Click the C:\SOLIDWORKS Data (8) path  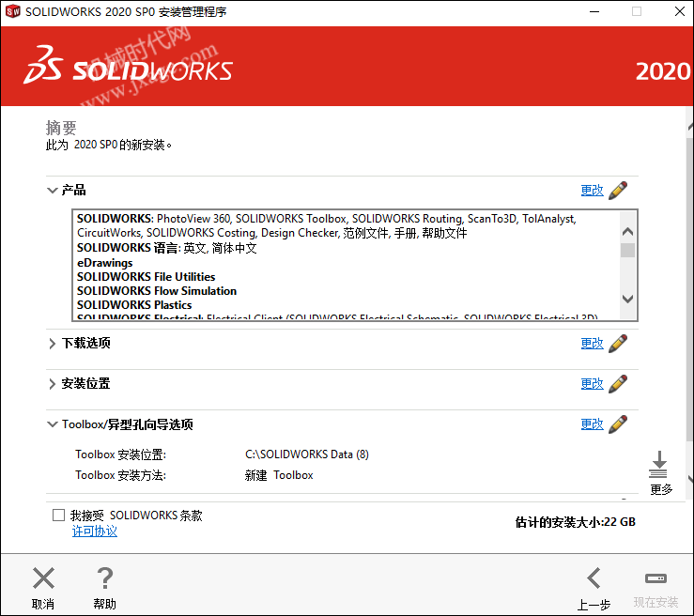click(307, 454)
